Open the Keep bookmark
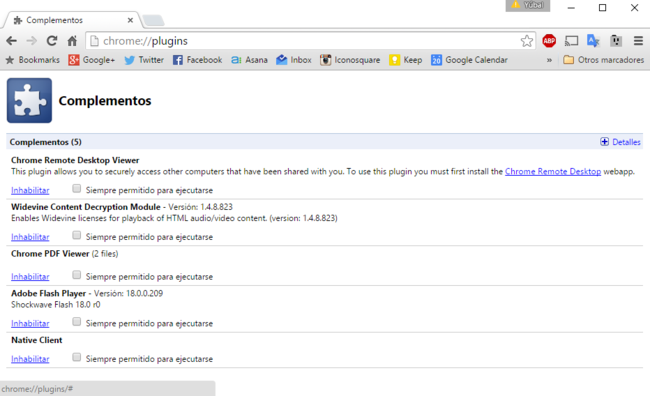The image size is (650, 396). [405, 60]
